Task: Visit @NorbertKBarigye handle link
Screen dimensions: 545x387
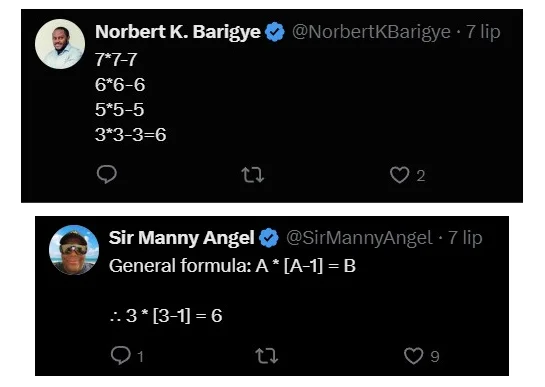Action: point(371,32)
